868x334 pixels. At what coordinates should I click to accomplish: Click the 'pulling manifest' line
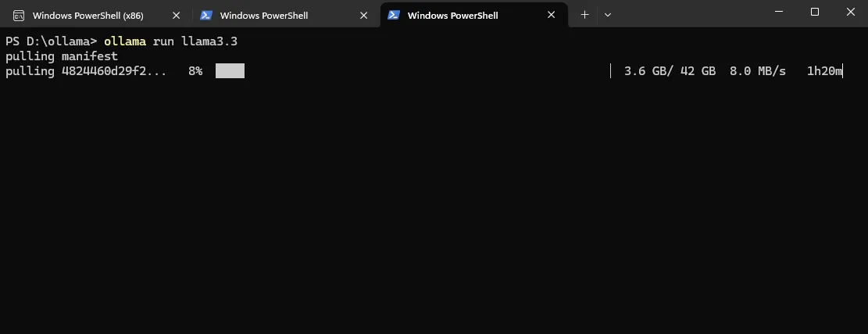(62, 56)
